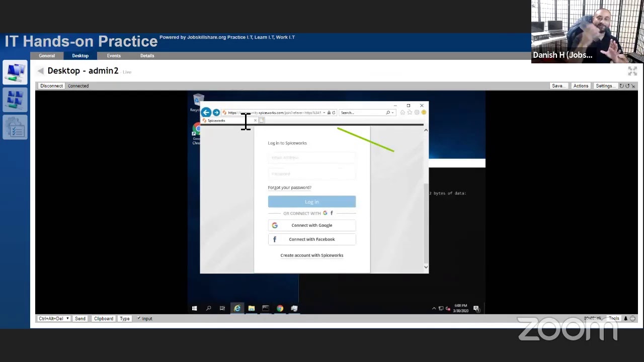
Task: Click the Disconnect button
Action: click(52, 86)
